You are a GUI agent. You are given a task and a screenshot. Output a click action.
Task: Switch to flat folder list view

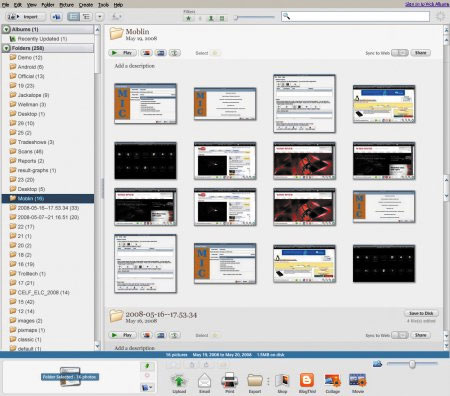click(x=74, y=17)
